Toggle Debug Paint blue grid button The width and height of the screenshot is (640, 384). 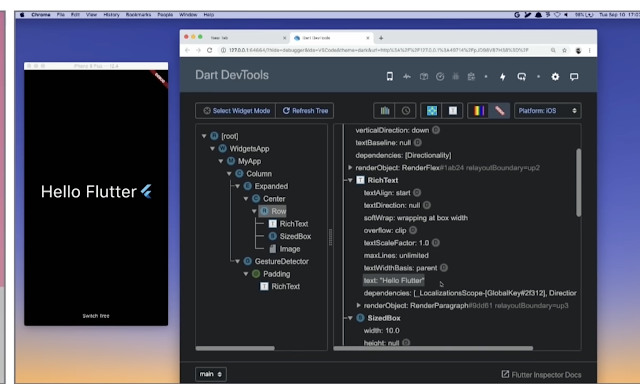432,111
